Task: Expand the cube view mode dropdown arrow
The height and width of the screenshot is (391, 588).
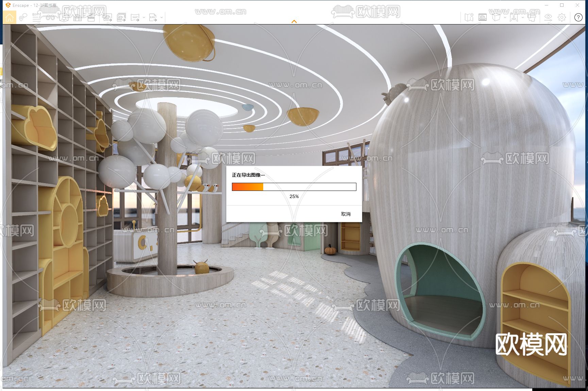Action: pyautogui.click(x=505, y=17)
